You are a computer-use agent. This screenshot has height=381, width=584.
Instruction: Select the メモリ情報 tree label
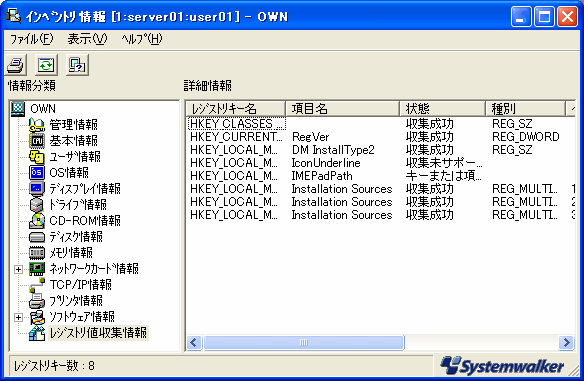click(71, 253)
